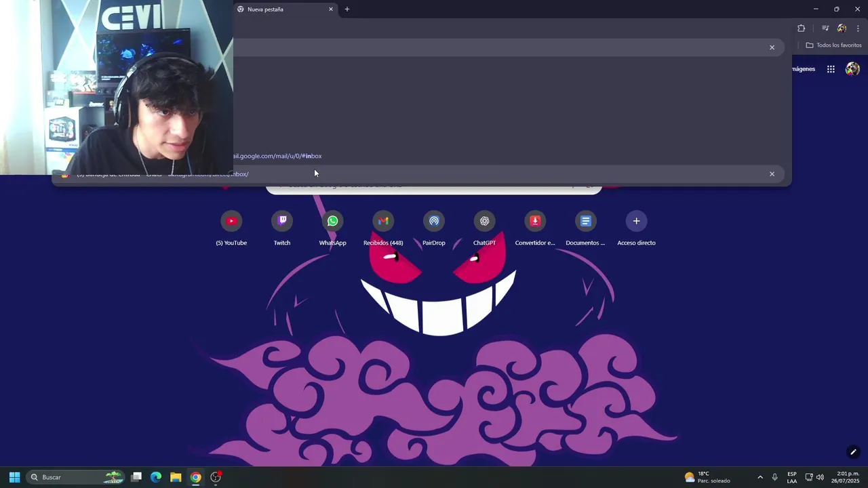Screen dimensions: 868x488
Task: Open a new tab with plus button
Action: pos(347,9)
